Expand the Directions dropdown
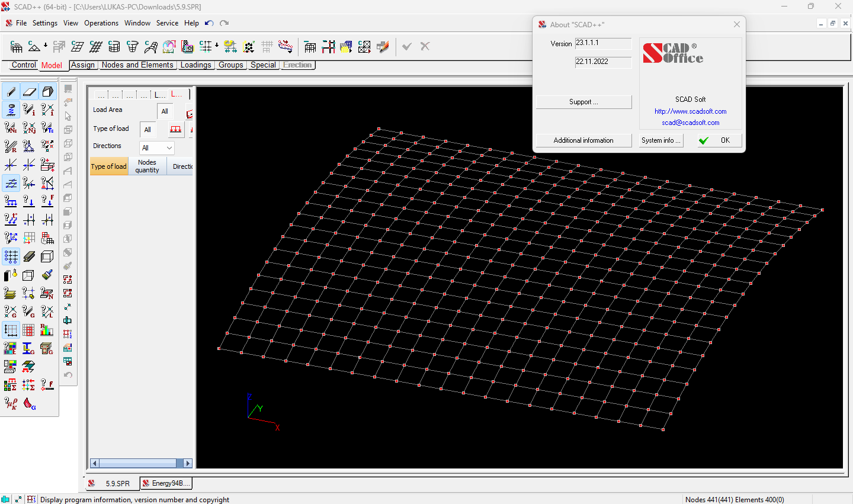 169,148
